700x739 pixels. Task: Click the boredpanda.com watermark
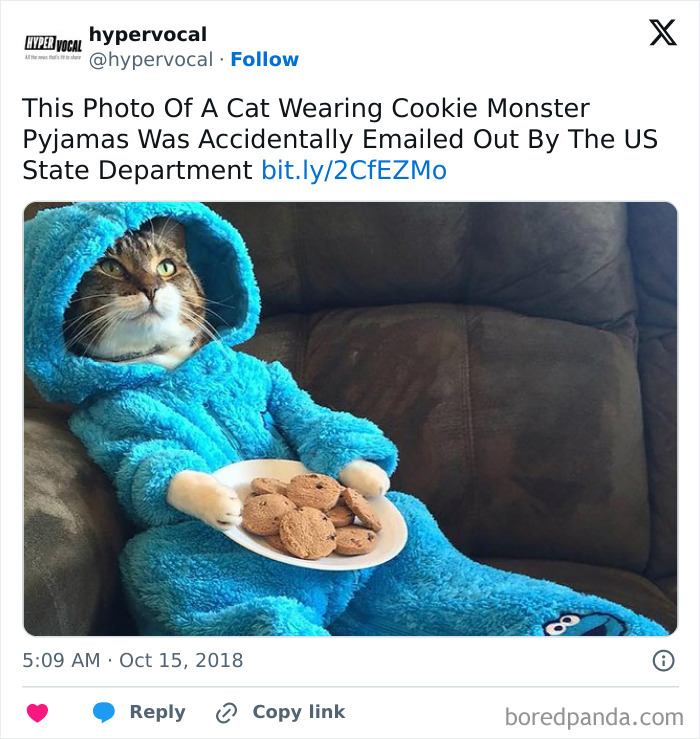point(594,716)
